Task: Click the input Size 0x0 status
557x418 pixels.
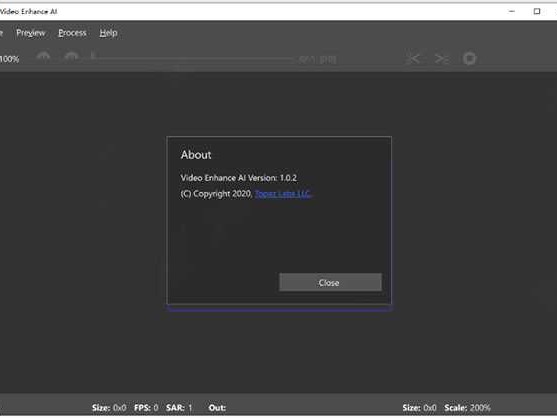Action: [x=109, y=407]
